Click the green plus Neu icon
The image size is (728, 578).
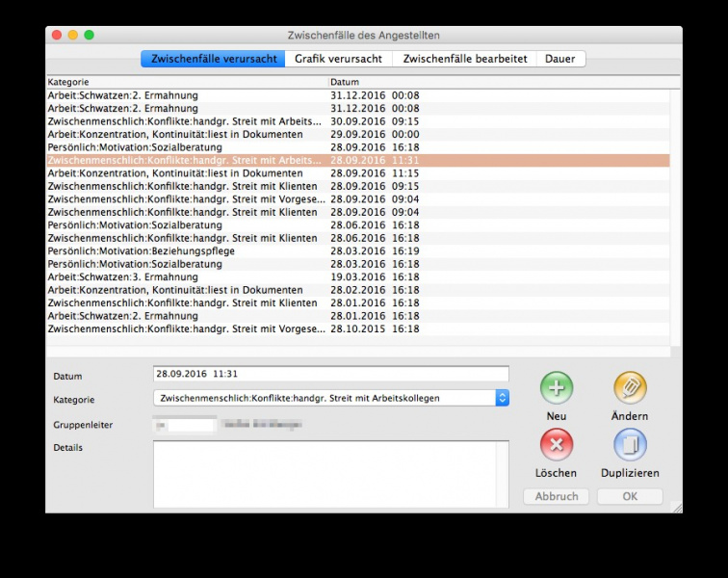pyautogui.click(x=556, y=388)
